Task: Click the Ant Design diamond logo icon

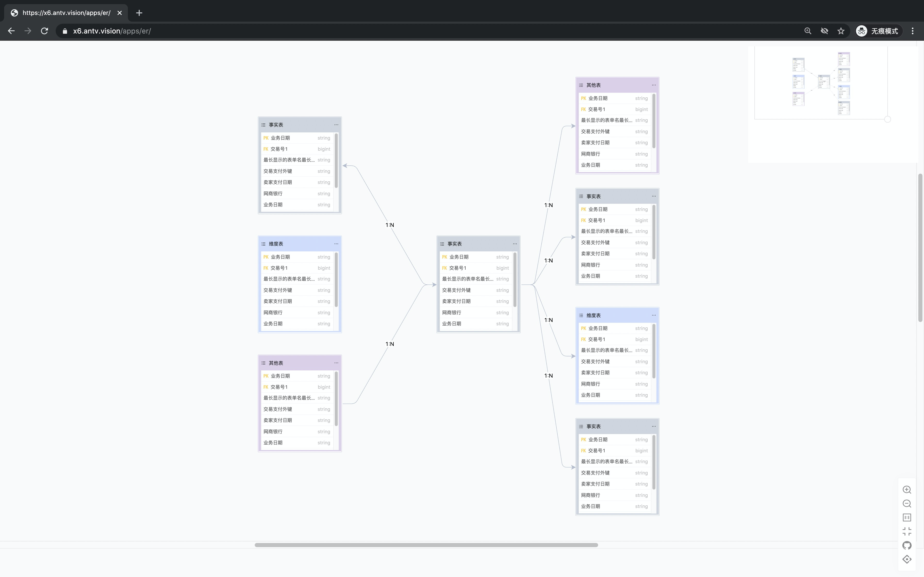Action: coord(907,559)
